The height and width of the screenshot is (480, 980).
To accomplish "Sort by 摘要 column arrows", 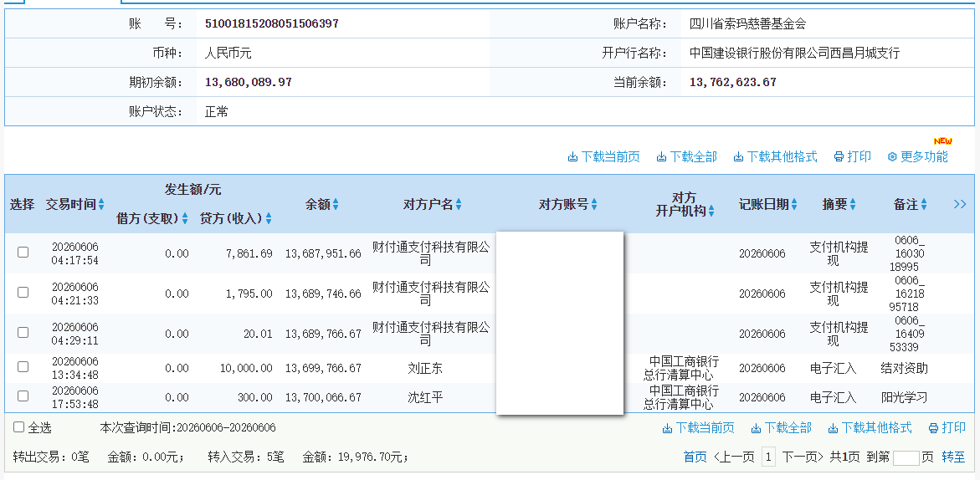I will (853, 204).
